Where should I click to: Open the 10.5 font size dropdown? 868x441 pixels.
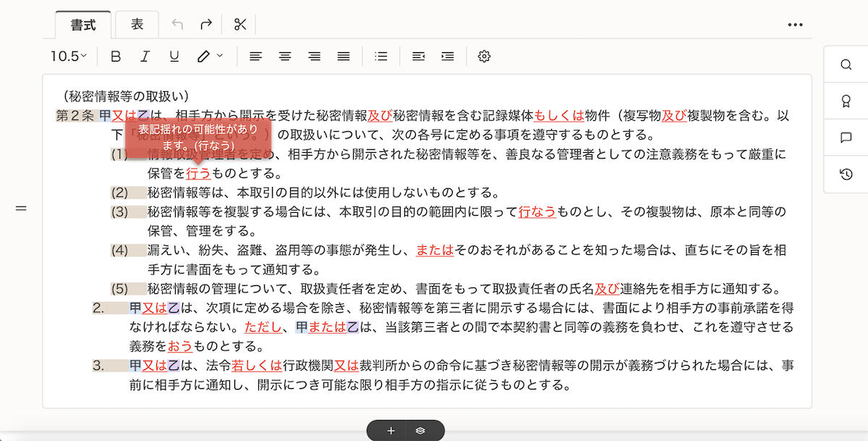pos(69,56)
